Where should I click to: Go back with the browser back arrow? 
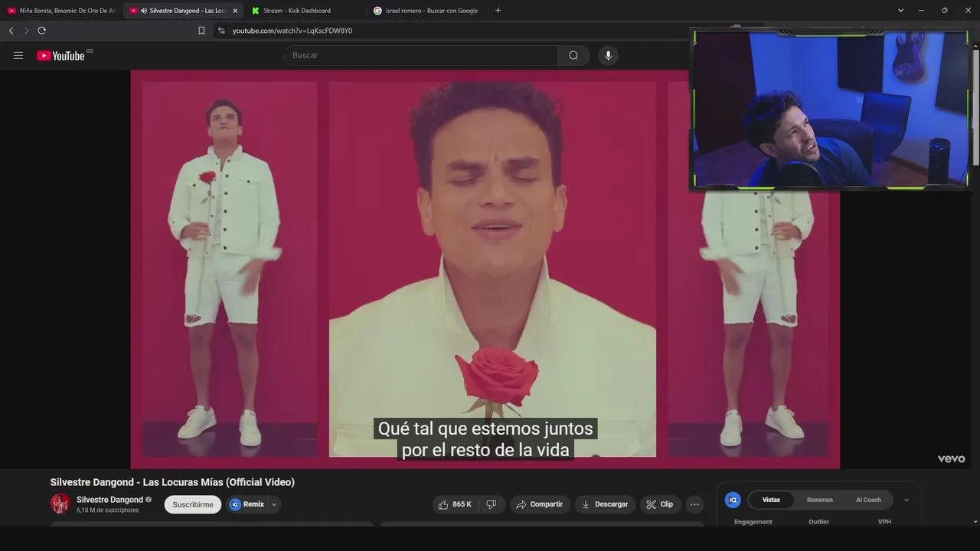point(11,31)
